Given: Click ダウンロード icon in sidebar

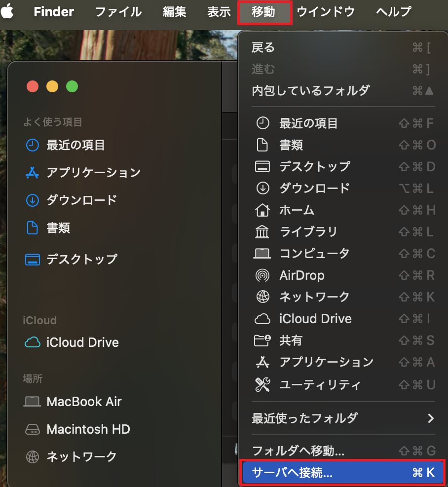Looking at the screenshot, I should coord(33,200).
